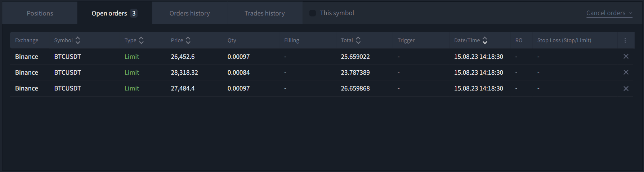Enable the This symbol checkbox
Viewport: 644px width, 172px height.
313,13
